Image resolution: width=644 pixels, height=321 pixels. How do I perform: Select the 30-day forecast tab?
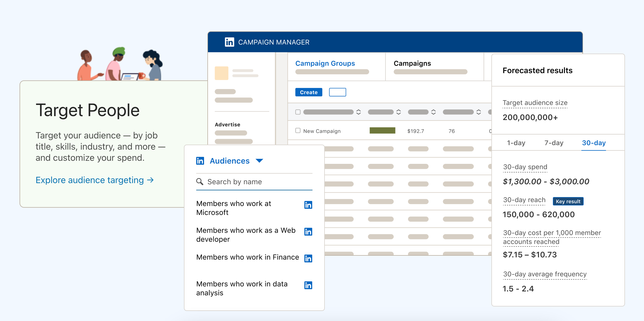click(x=594, y=143)
